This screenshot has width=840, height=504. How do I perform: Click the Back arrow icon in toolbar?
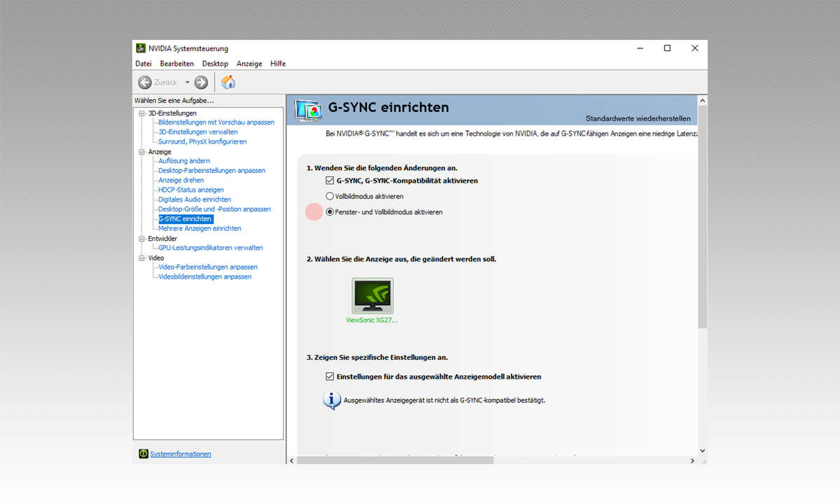[145, 83]
